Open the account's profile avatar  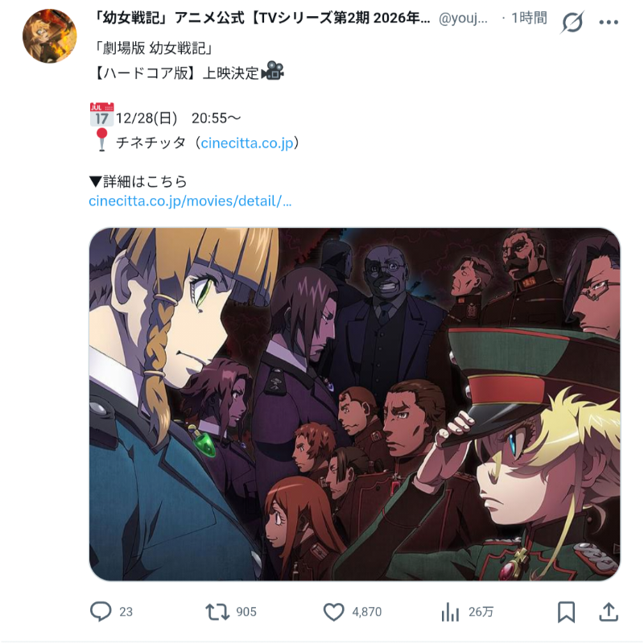[49, 36]
